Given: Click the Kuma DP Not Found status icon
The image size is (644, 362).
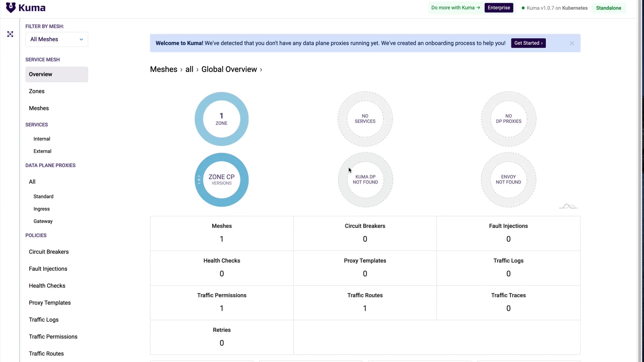Looking at the screenshot, I should click(365, 179).
